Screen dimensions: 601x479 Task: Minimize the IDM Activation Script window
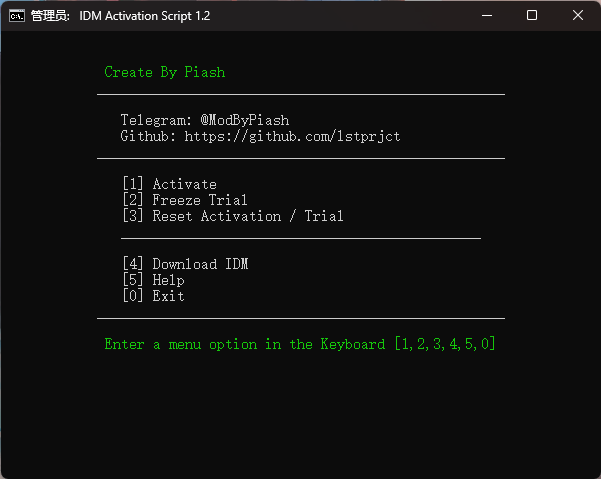pyautogui.click(x=487, y=16)
